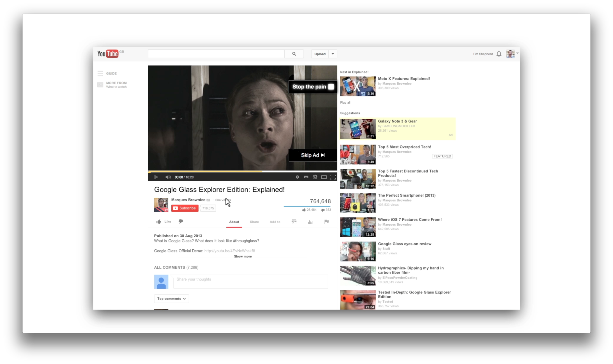Click the #throughglass description text
This screenshot has width=613, height=364.
tap(246, 241)
